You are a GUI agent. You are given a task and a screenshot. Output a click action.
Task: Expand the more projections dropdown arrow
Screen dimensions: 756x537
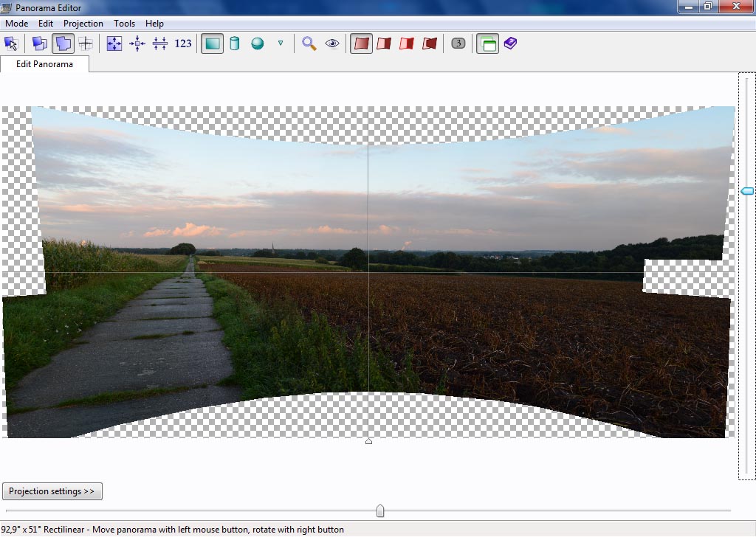[x=281, y=44]
